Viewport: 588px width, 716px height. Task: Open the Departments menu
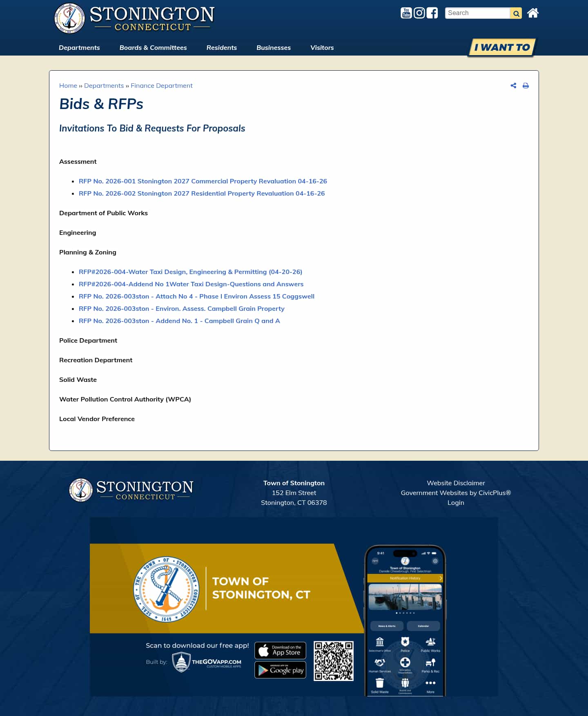point(79,47)
